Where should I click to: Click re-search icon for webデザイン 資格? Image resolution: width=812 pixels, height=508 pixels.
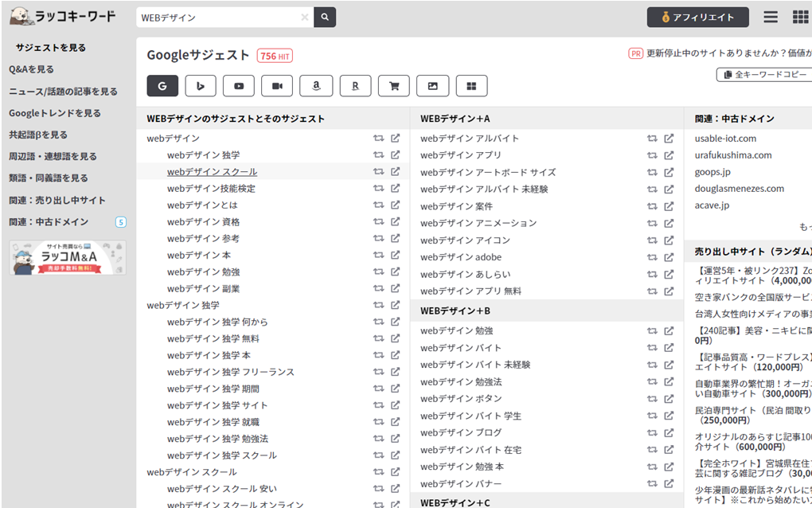coord(379,221)
